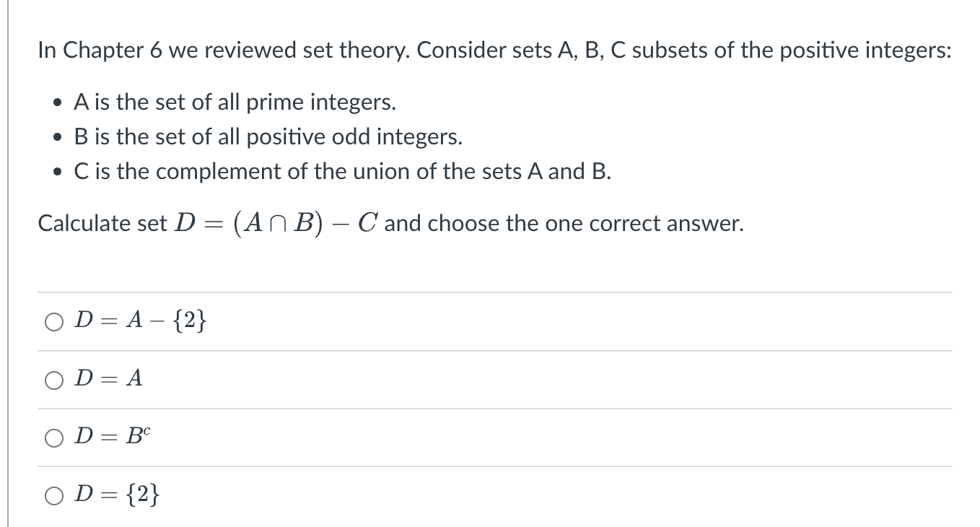Image resolution: width=980 pixels, height=527 pixels.
Task: Click the answer row containing D = A
Action: point(433,379)
